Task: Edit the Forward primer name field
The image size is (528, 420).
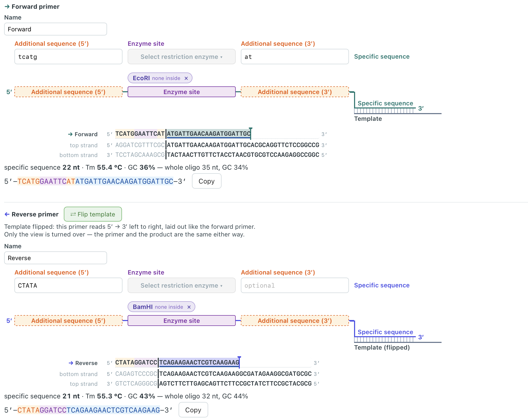Action: [56, 29]
